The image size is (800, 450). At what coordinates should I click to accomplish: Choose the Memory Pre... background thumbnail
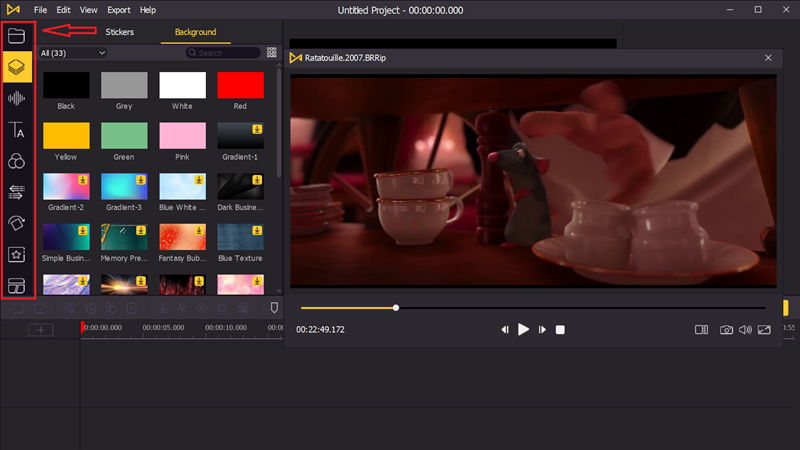tap(124, 237)
